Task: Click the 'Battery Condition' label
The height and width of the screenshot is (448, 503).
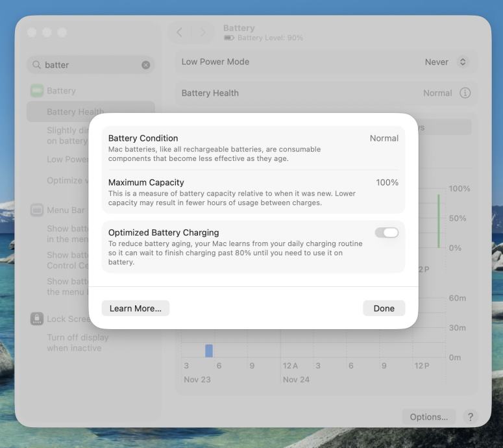Action: [143, 138]
